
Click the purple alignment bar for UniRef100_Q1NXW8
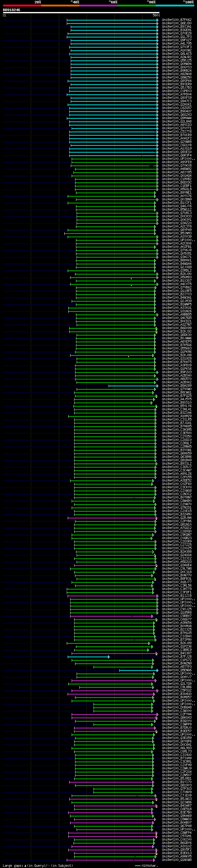(111, 860)
